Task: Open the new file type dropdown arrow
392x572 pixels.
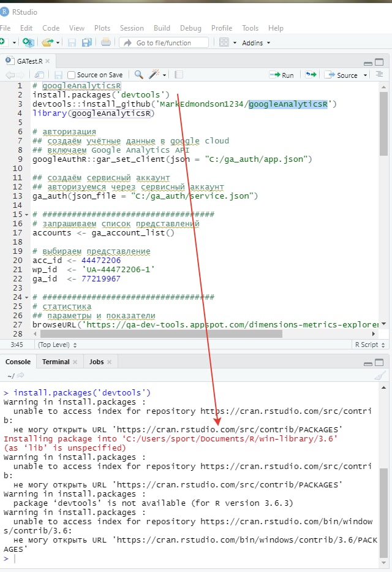Action: tap(14, 43)
